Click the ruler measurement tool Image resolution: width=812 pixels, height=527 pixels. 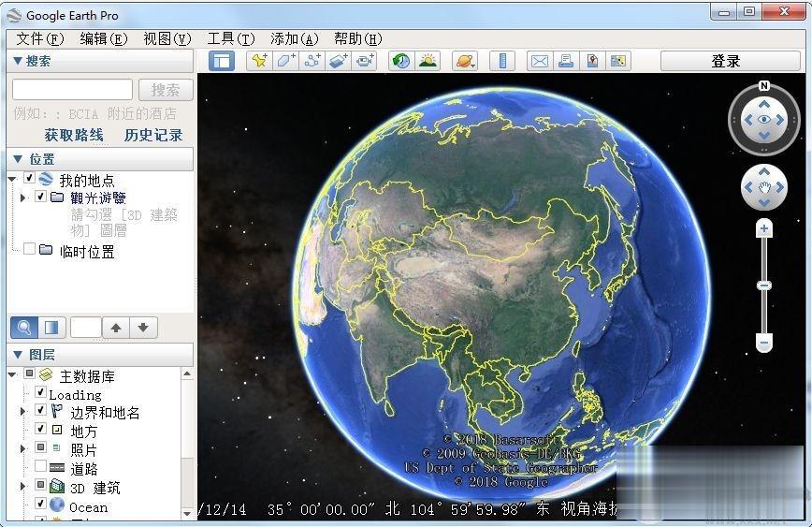[x=503, y=61]
